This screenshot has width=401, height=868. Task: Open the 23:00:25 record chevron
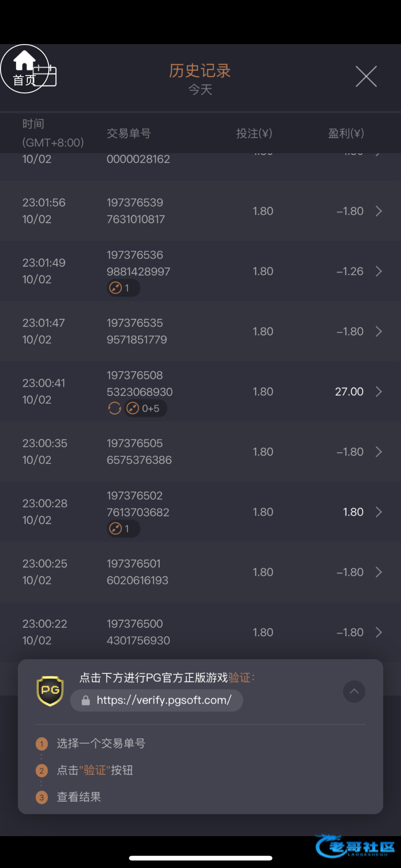[379, 572]
